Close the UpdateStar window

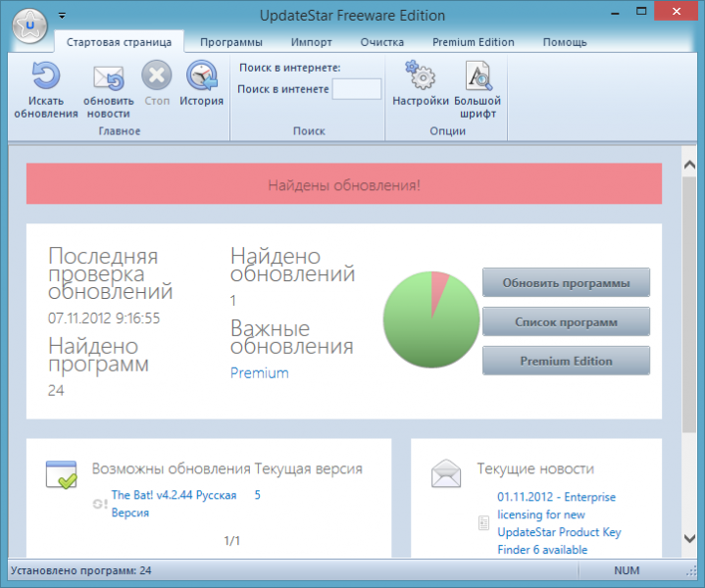pos(676,12)
